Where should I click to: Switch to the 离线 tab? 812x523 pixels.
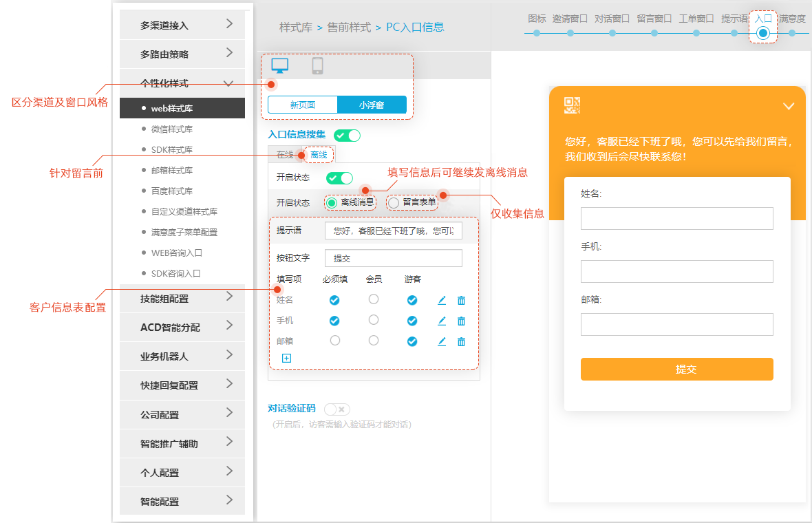319,155
